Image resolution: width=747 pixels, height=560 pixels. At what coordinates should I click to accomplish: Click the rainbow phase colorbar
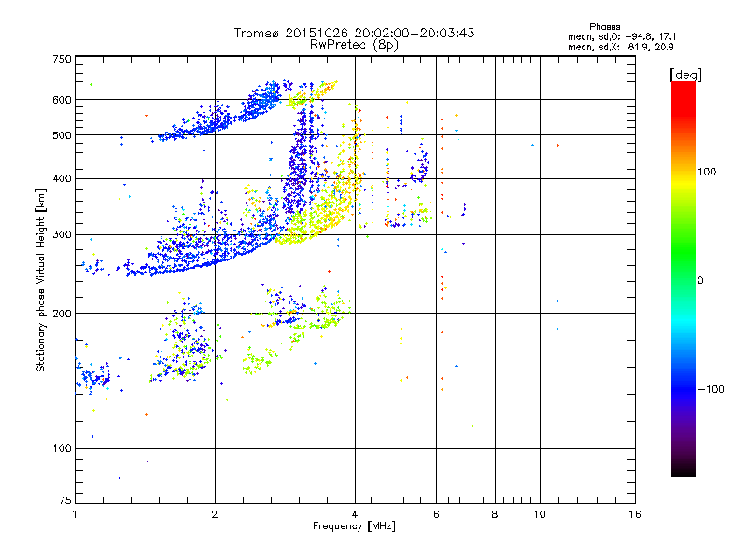pos(684,278)
